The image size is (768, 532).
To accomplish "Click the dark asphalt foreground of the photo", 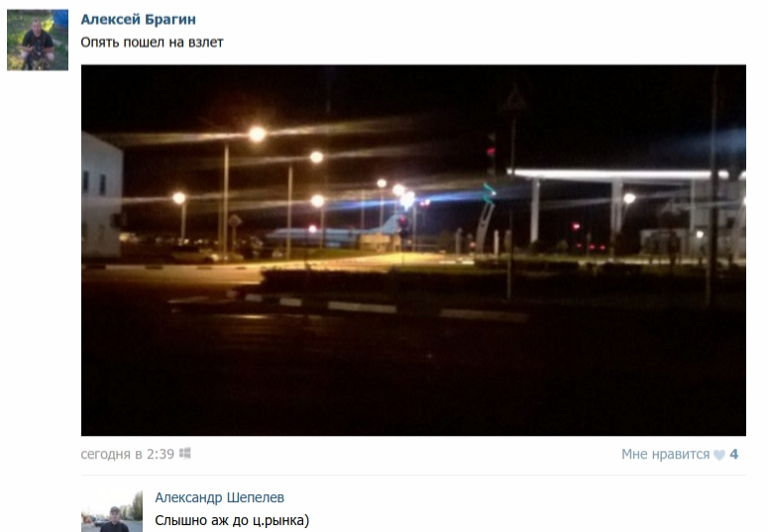I will (x=413, y=382).
